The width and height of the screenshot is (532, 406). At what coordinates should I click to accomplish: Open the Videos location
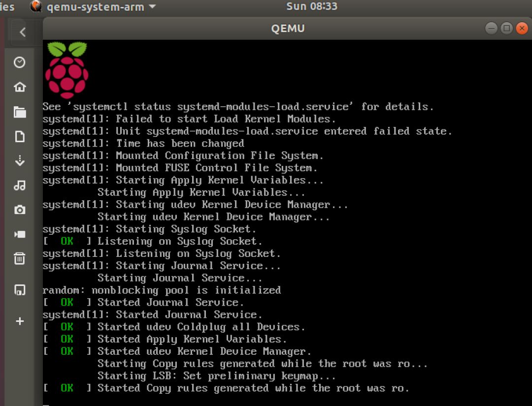point(20,234)
